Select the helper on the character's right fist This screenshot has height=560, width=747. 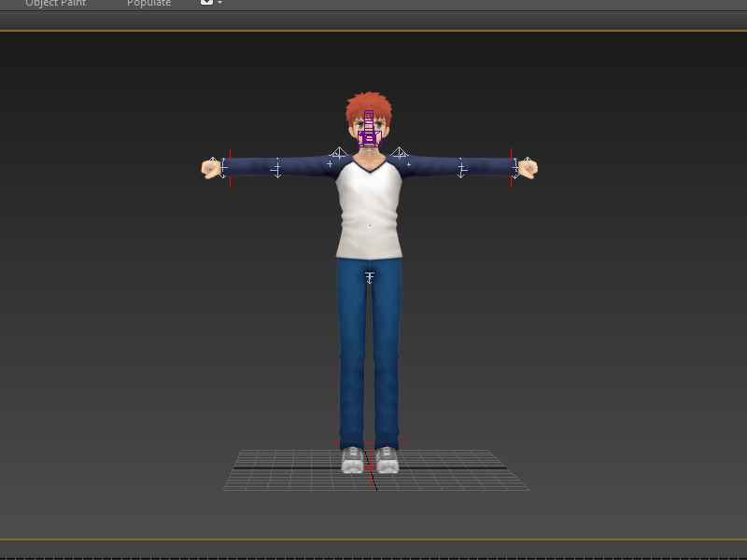213,165
